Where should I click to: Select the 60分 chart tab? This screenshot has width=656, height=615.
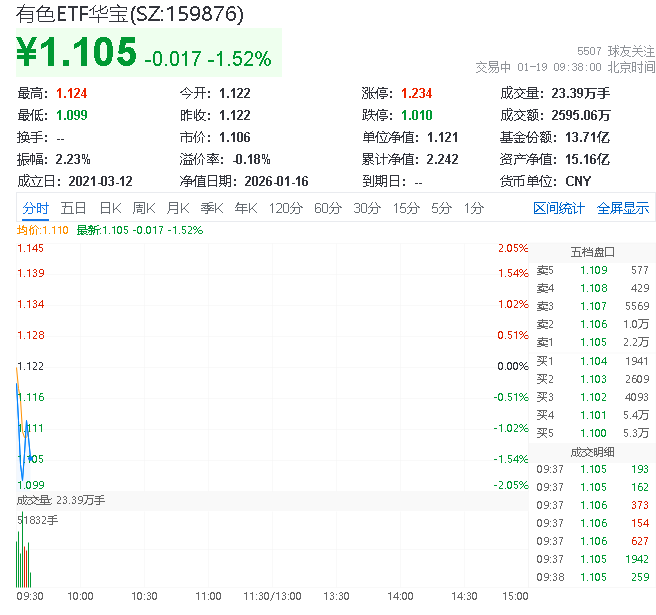pos(327,208)
